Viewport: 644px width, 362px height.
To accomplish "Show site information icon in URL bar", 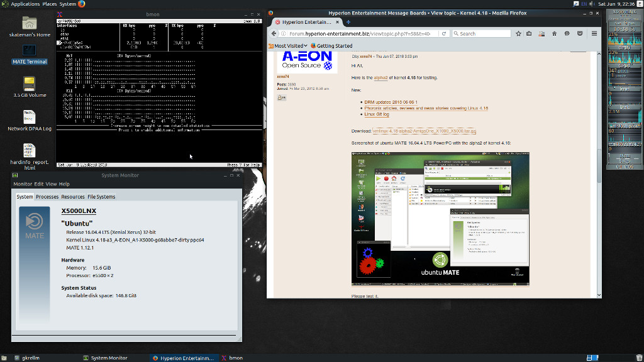I will click(x=284, y=34).
